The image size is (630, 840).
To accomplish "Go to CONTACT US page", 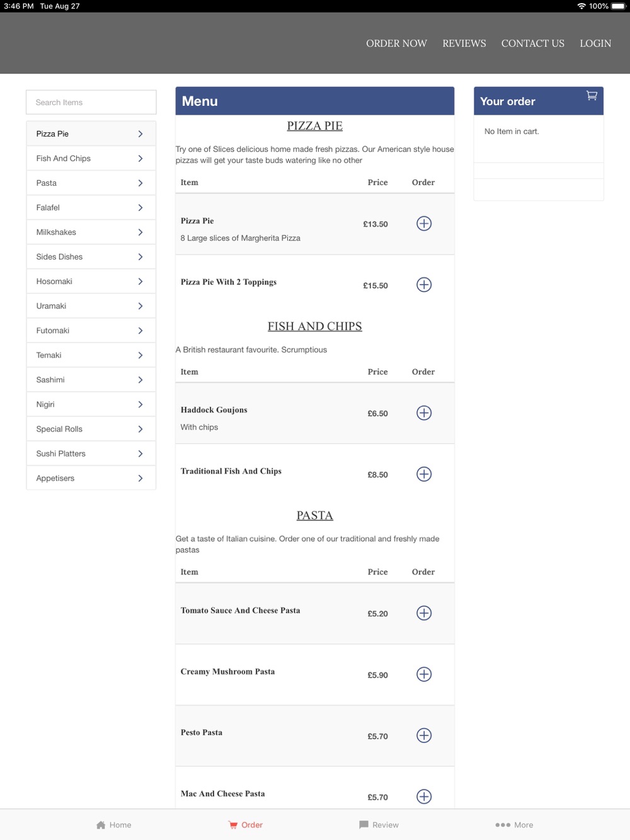I will click(532, 43).
